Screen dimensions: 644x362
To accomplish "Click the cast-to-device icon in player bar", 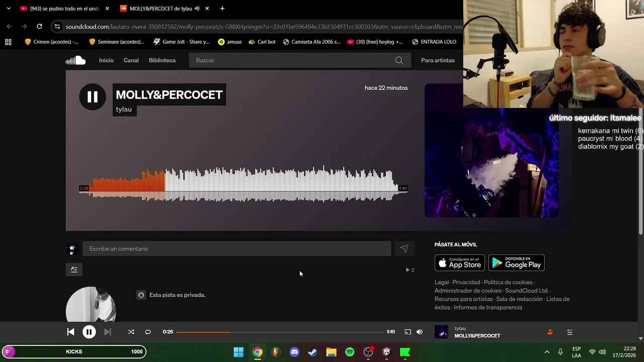I will (408, 332).
